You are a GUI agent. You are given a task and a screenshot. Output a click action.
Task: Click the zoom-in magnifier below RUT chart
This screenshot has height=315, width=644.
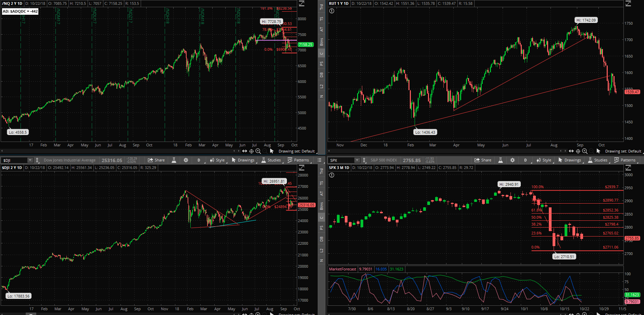tap(585, 151)
